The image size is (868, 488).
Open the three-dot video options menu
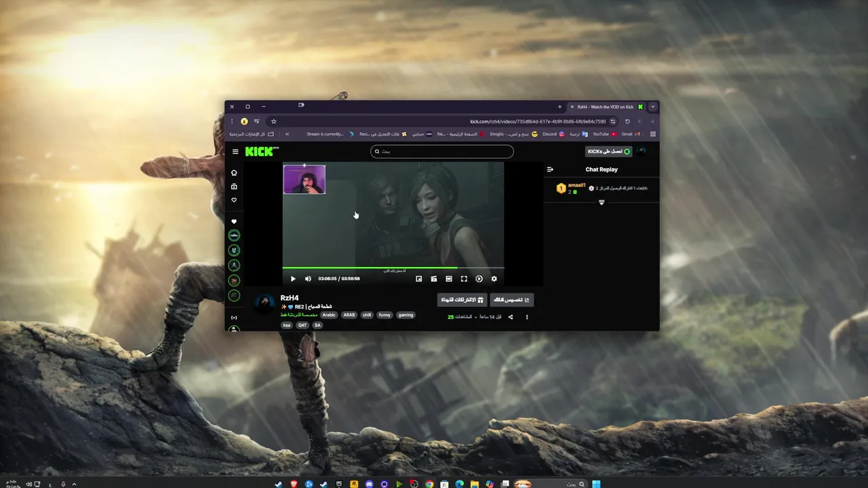pos(527,317)
